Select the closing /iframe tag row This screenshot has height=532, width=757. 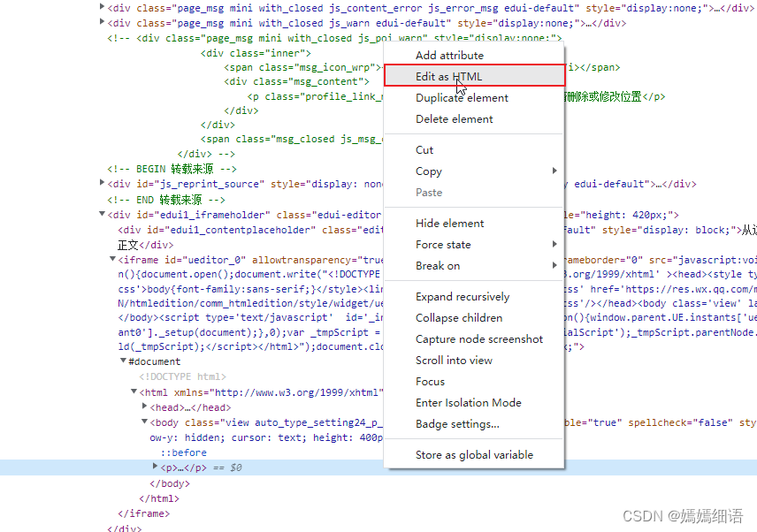coord(144,513)
